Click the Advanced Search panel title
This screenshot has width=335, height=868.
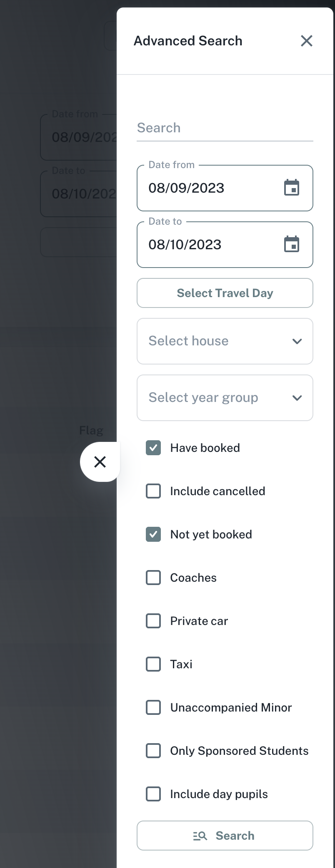coord(188,41)
